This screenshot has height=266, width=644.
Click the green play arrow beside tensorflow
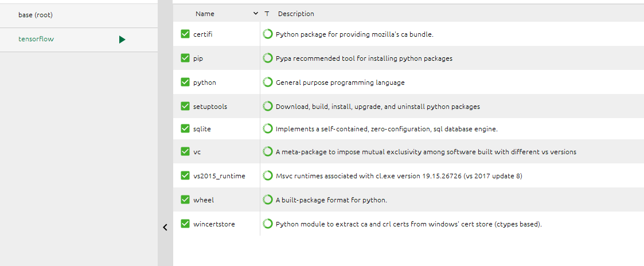[122, 40]
